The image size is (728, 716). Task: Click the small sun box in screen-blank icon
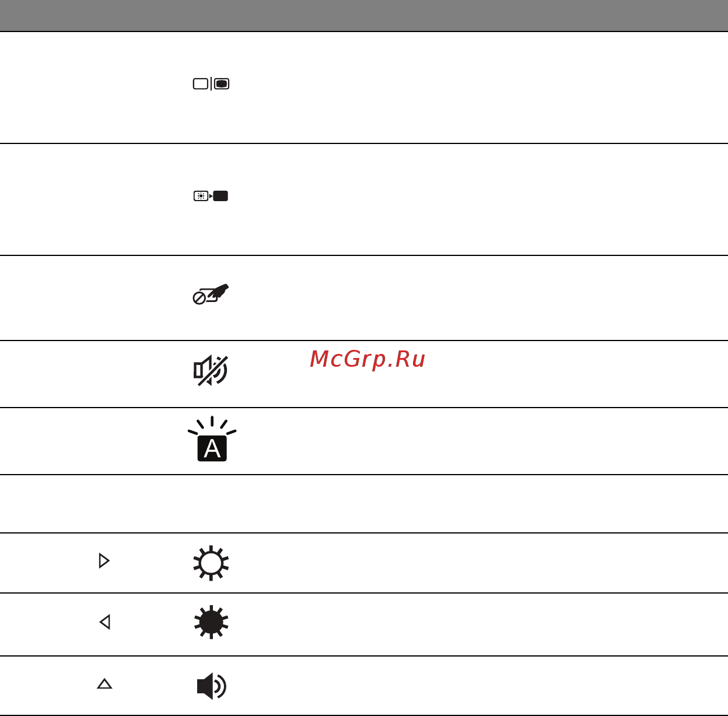click(201, 196)
